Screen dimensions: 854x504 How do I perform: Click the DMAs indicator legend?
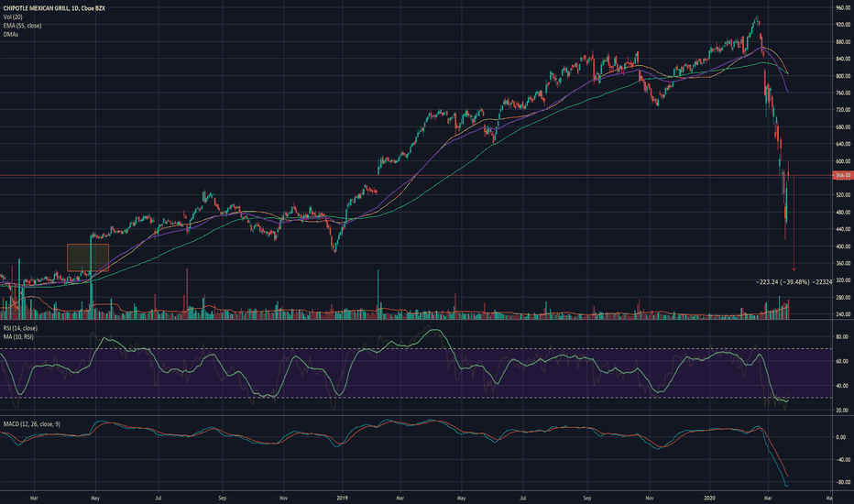coord(11,34)
